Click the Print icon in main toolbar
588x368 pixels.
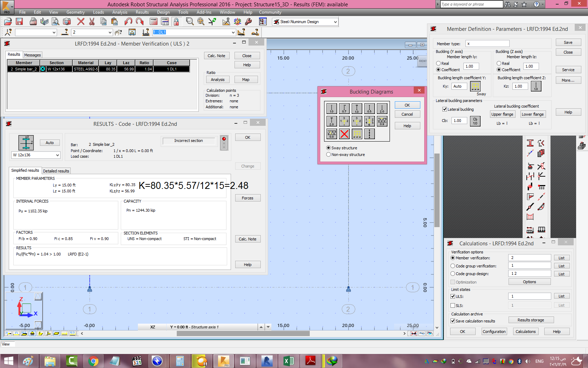33,22
